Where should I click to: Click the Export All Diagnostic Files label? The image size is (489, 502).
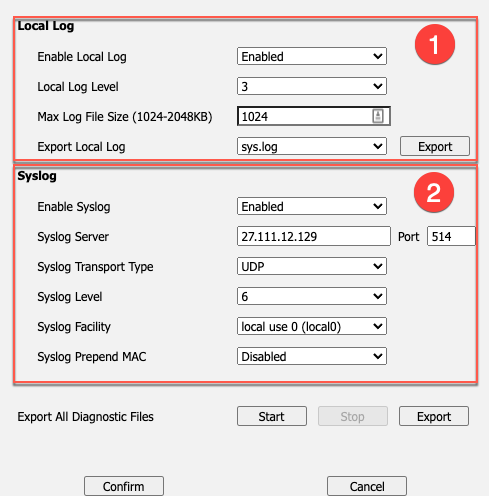pyautogui.click(x=86, y=417)
